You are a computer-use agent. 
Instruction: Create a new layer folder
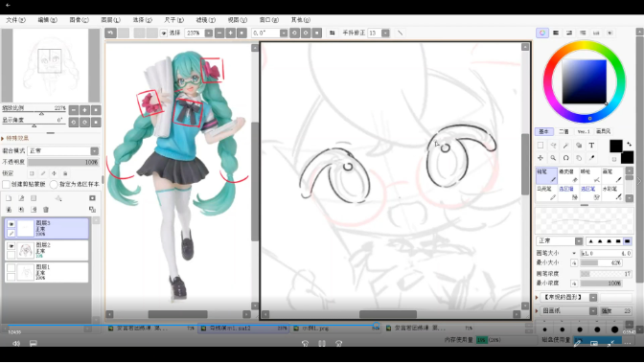(x=34, y=198)
